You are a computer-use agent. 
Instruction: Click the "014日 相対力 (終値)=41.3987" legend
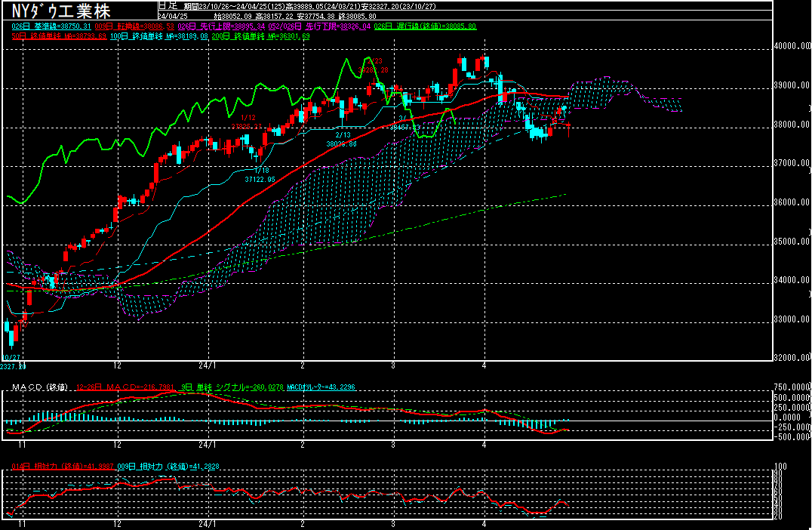click(63, 467)
